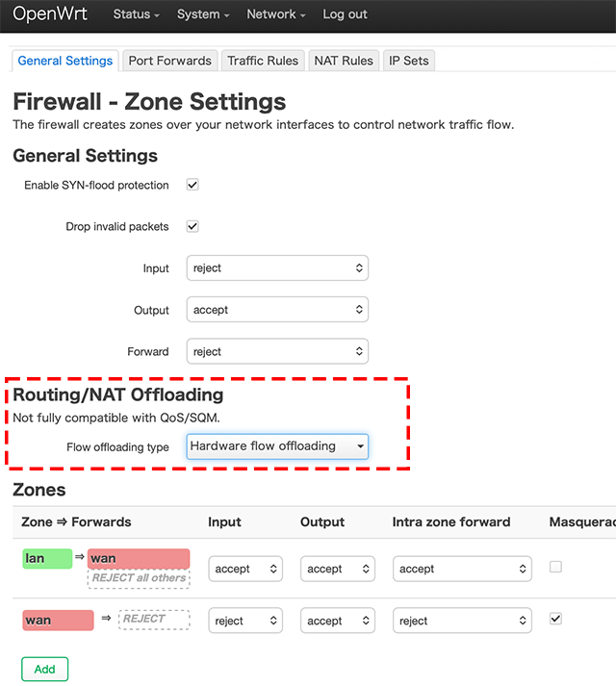This screenshot has height=686, width=616.
Task: Change lan zone Intra zone forward dropdown
Action: click(462, 569)
